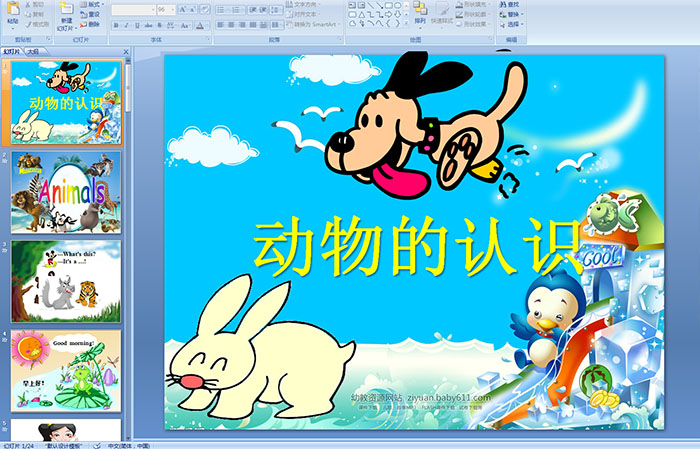Screen dimensions: 700x449
Task: Click the Cut (剪切) scissors button
Action: (x=35, y=4)
